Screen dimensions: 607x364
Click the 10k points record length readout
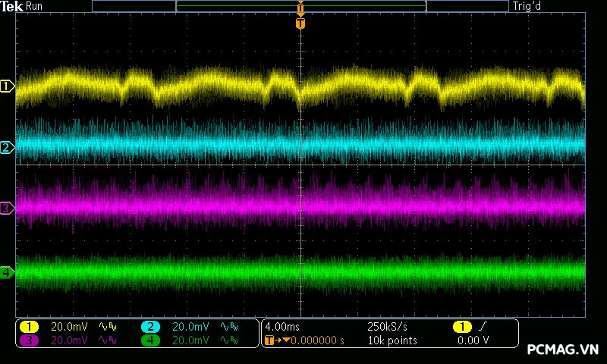pyautogui.click(x=392, y=340)
